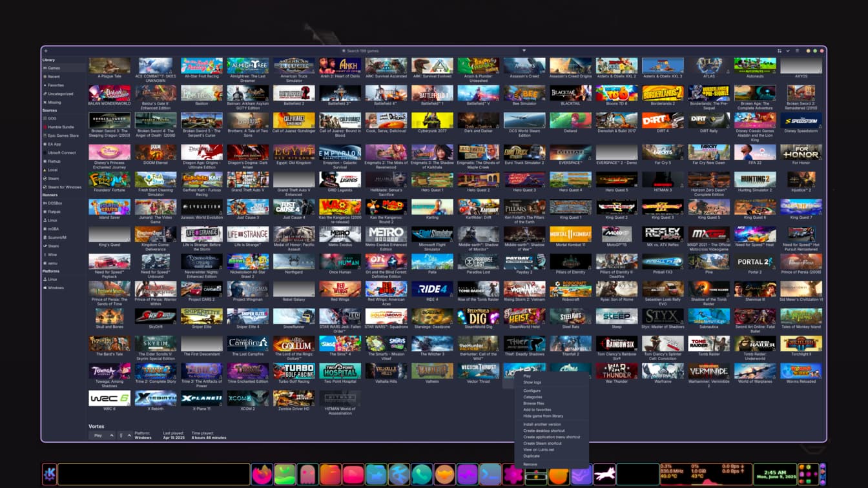Open Favorites in the sidebar
Image resolution: width=868 pixels, height=488 pixels.
[63, 85]
